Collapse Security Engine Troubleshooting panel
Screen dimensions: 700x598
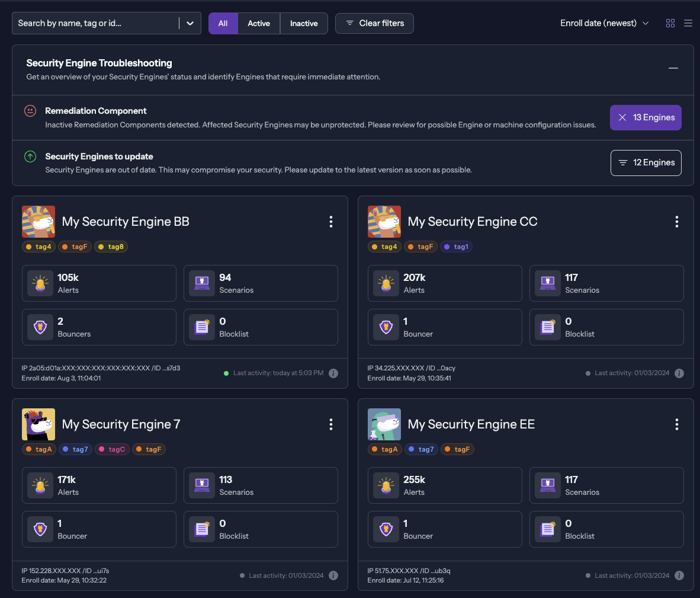click(673, 69)
